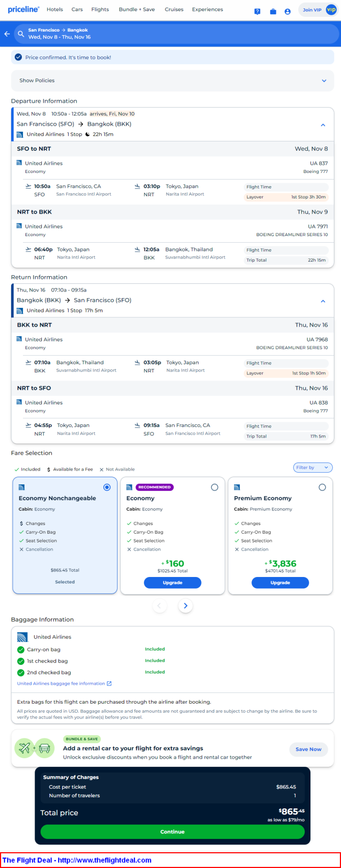
Task: Click the green check for 1st checked bag
Action: click(21, 661)
